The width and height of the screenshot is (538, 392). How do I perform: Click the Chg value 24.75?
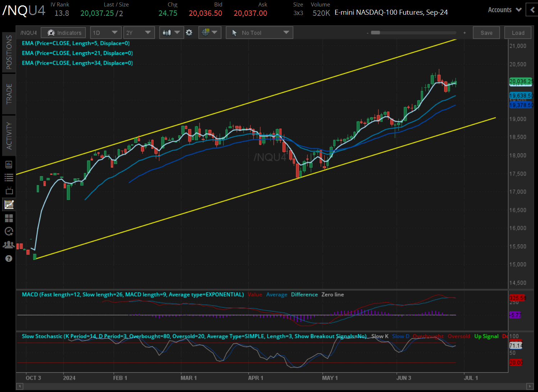168,13
